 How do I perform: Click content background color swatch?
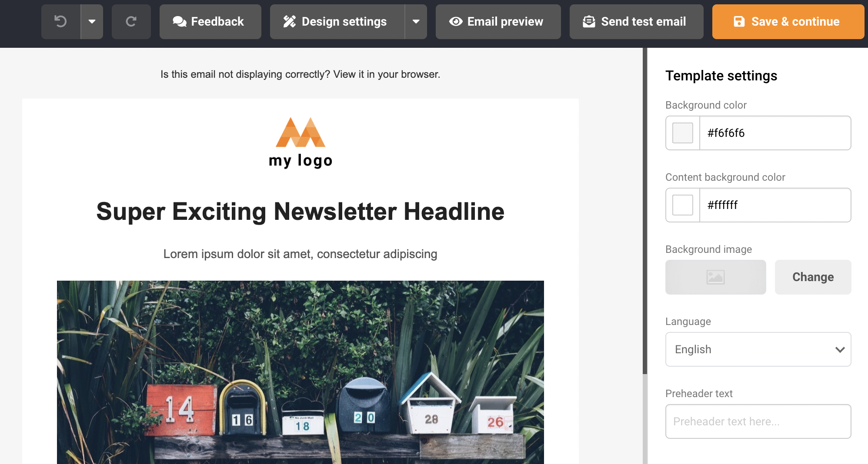coord(683,205)
